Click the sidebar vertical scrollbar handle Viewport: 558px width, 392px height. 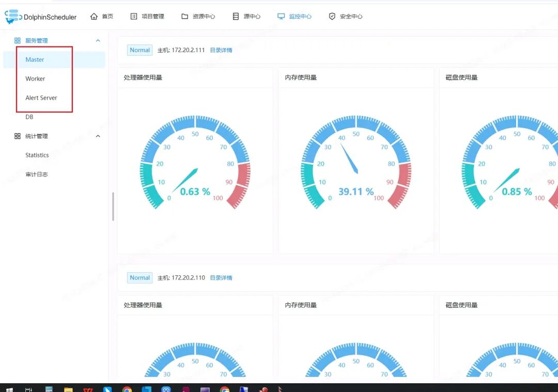pos(113,206)
